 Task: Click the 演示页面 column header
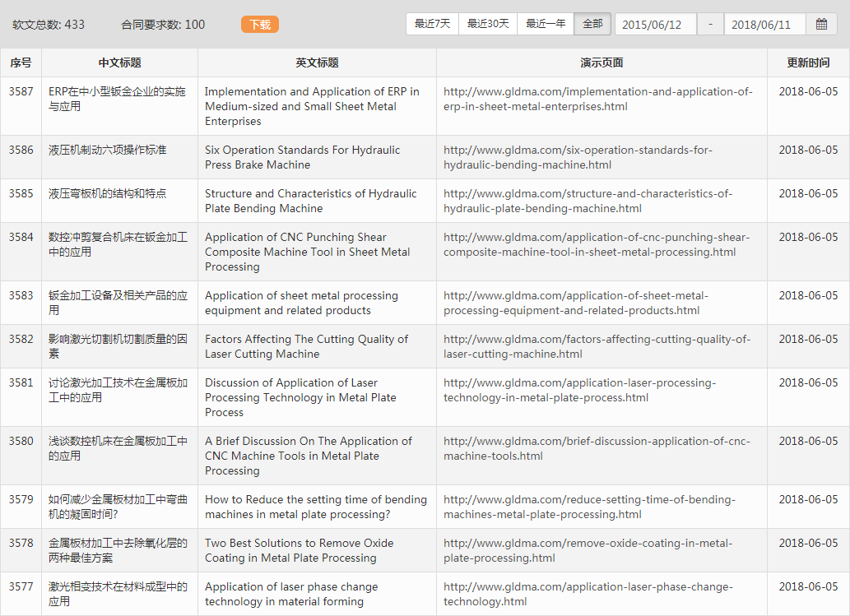[x=602, y=63]
